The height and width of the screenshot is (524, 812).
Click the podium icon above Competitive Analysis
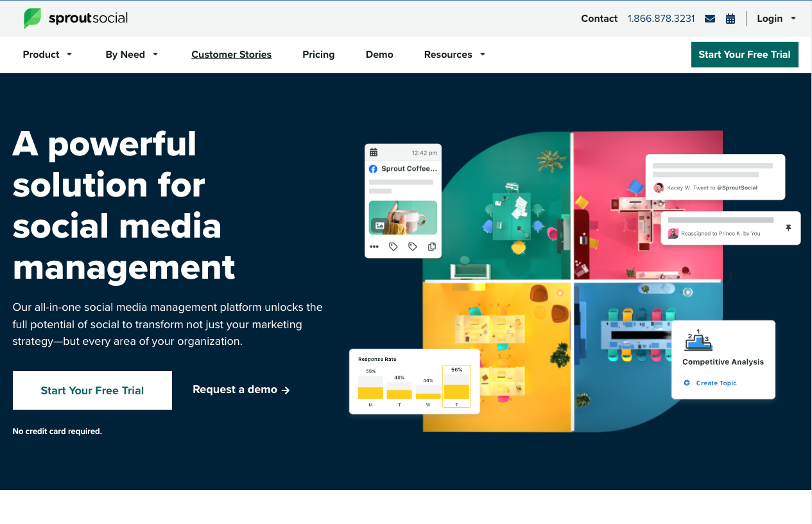(698, 340)
